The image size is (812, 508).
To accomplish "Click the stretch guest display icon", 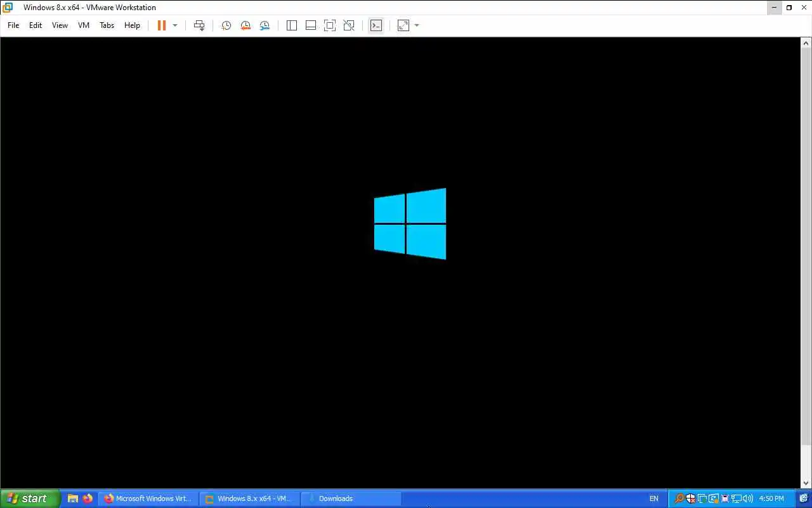I will pos(403,25).
